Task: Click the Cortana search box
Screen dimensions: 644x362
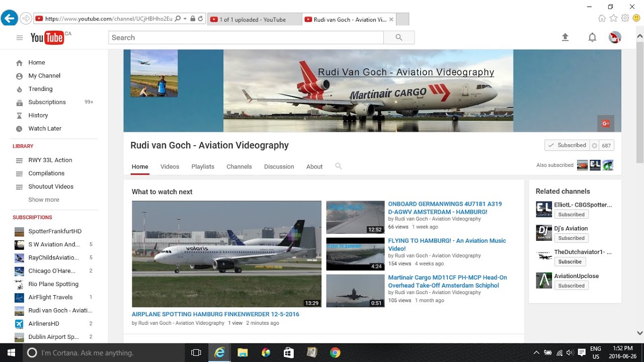Action: pos(104,353)
